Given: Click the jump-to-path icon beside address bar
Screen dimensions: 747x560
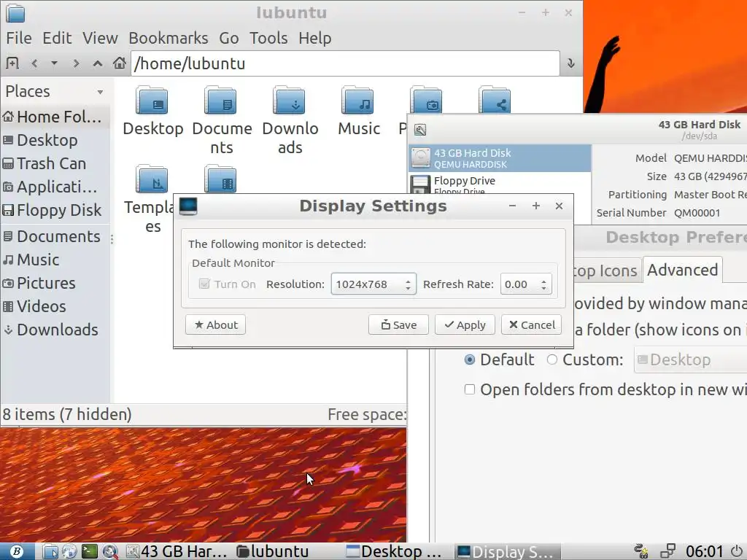Looking at the screenshot, I should (x=570, y=63).
